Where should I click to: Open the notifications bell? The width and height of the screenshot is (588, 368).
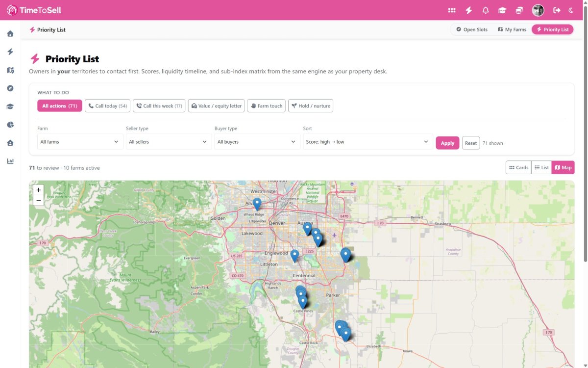click(x=486, y=10)
